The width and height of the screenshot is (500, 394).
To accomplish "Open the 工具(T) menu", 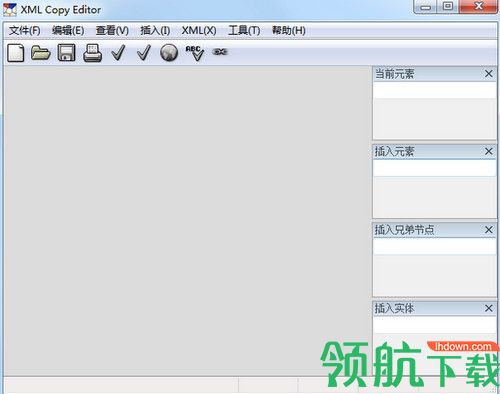I will pyautogui.click(x=244, y=31).
